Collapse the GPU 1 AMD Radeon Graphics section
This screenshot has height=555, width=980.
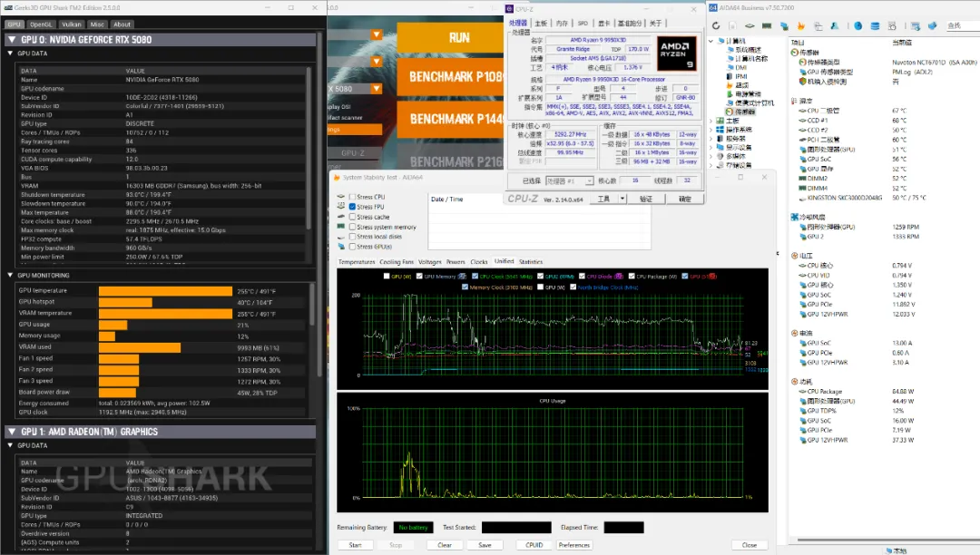tap(12, 432)
